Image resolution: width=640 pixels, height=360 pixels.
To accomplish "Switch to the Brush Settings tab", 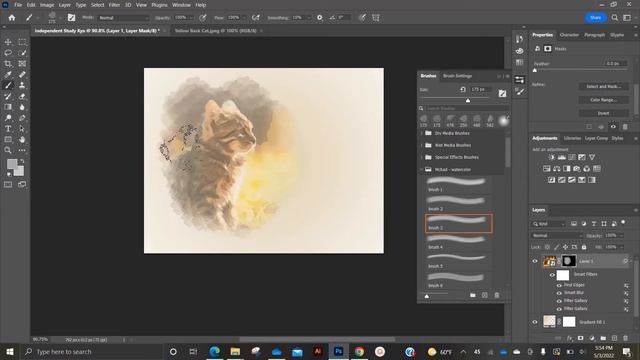I will [x=458, y=76].
